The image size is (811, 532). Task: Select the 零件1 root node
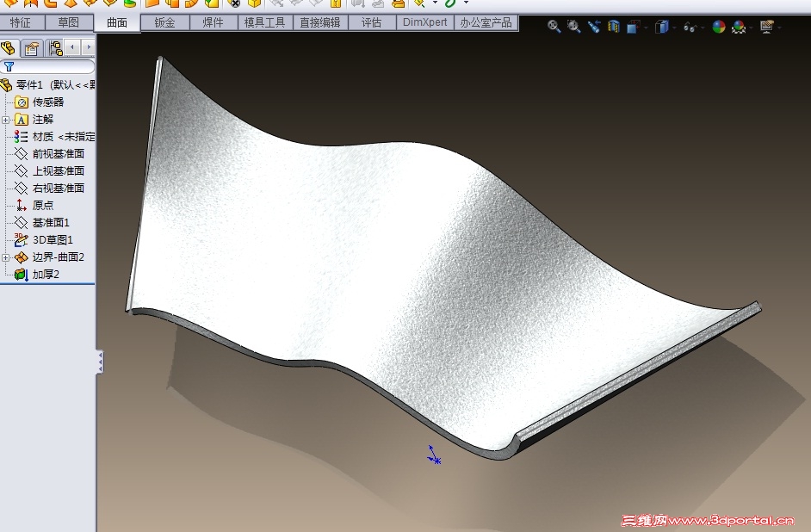tap(47, 84)
